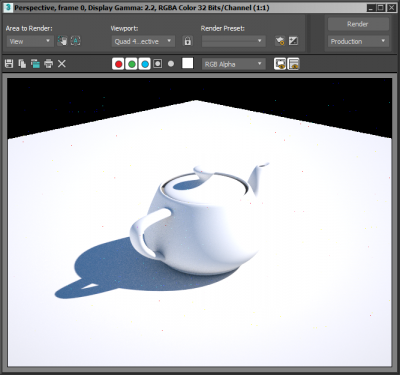400x375 pixels.
Task: Click the Render button
Action: [x=358, y=24]
